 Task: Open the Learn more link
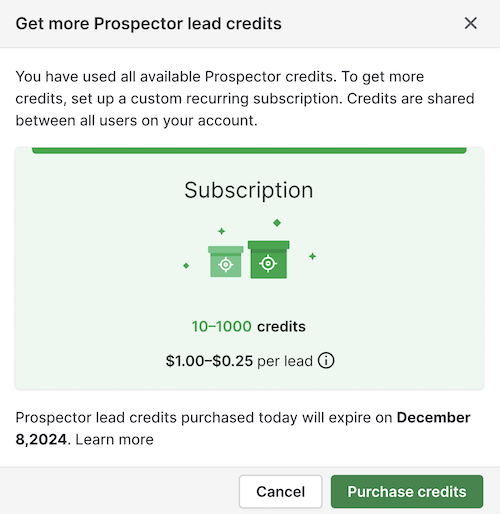(x=114, y=439)
